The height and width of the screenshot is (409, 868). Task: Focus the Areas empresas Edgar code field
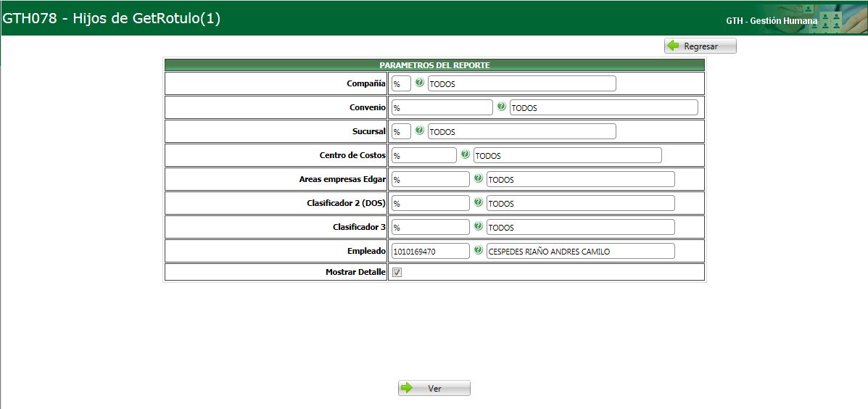[431, 179]
